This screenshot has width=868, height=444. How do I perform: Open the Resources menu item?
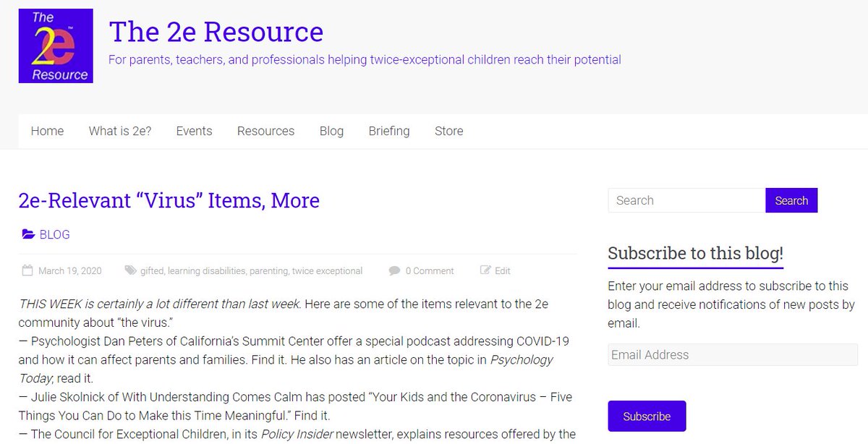[x=265, y=131]
